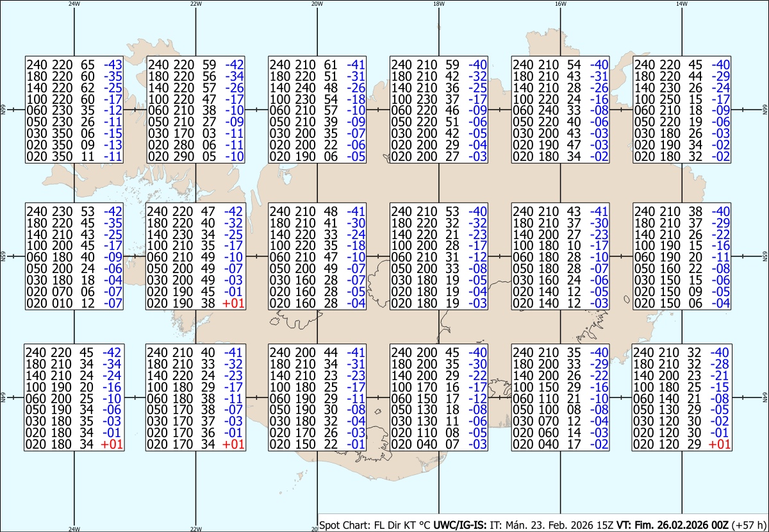Click the entry "020 070 06 -07"
Viewport: 769px width, 532px height.
point(74,292)
